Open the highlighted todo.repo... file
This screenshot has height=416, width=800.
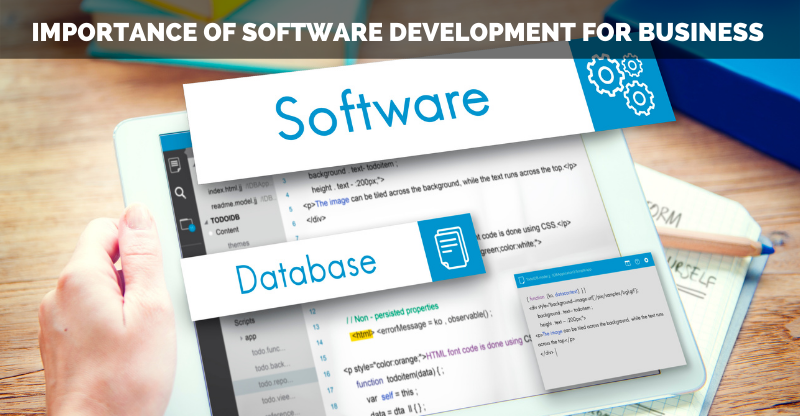click(x=276, y=382)
